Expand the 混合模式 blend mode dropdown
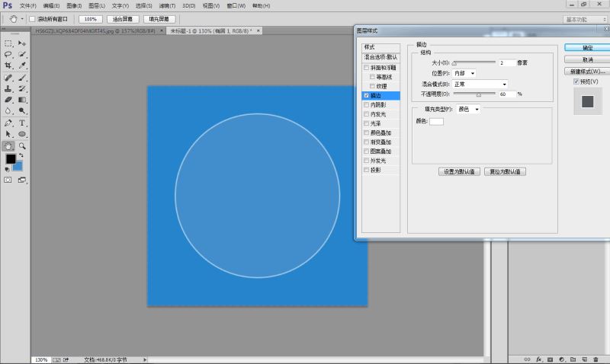This screenshot has height=364, width=610. (x=480, y=84)
